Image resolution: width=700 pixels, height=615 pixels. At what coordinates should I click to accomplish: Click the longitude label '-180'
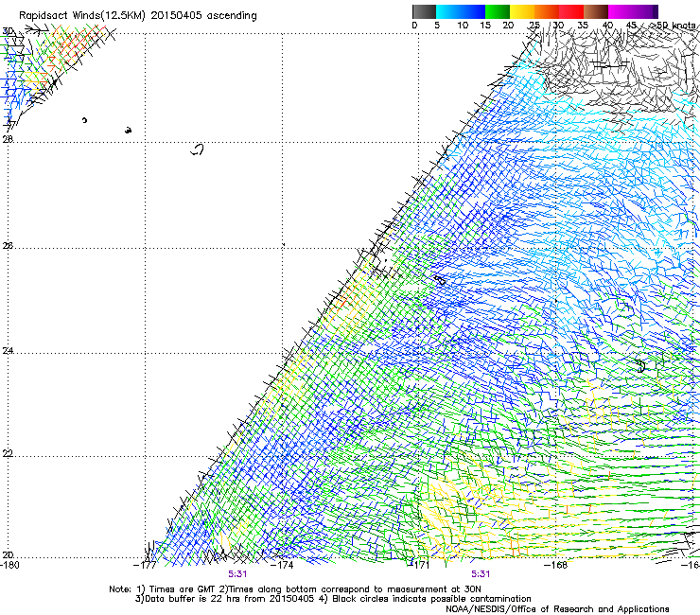pos(9,565)
